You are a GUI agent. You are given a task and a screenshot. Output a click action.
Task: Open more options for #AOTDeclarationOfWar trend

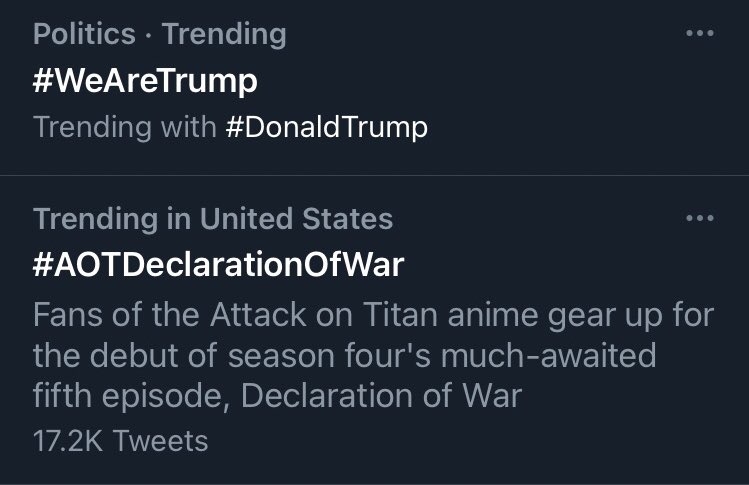(x=700, y=218)
